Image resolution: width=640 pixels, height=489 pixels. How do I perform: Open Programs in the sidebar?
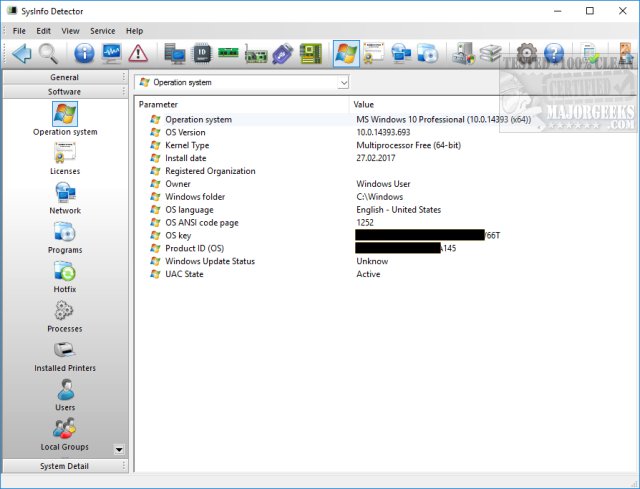pos(65,238)
